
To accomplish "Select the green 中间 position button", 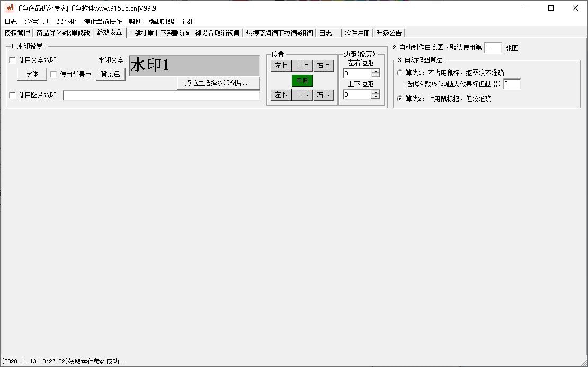I will (x=302, y=81).
